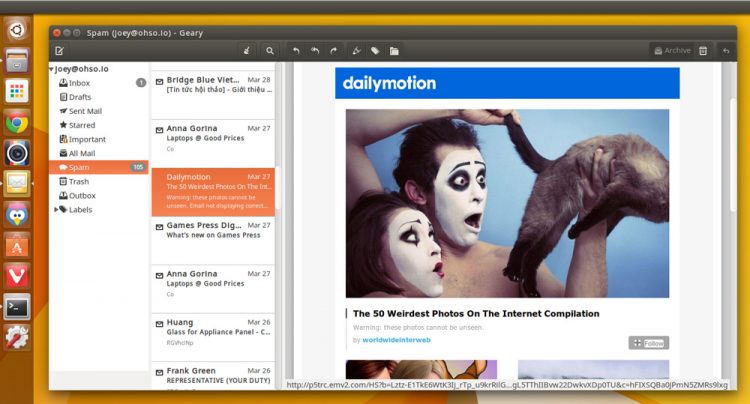Open the label tag toolbar icon
The height and width of the screenshot is (404, 750).
coord(375,51)
